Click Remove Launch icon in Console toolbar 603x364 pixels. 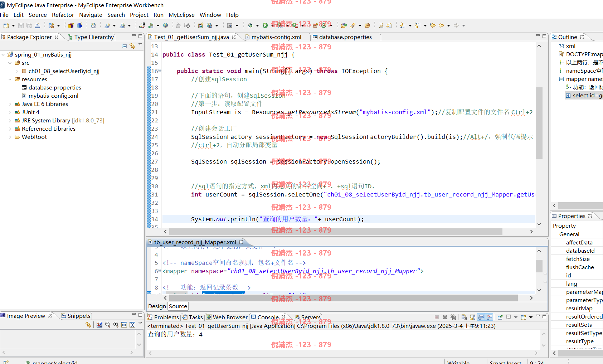[x=445, y=317]
